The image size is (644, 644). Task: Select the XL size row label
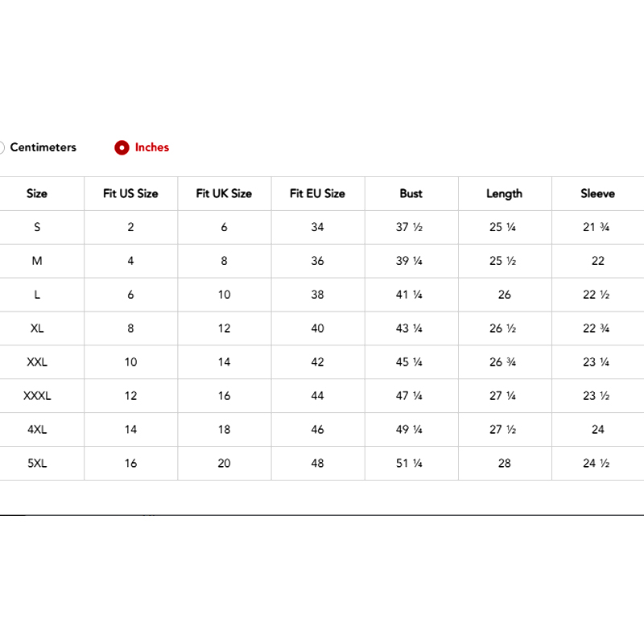pos(37,328)
